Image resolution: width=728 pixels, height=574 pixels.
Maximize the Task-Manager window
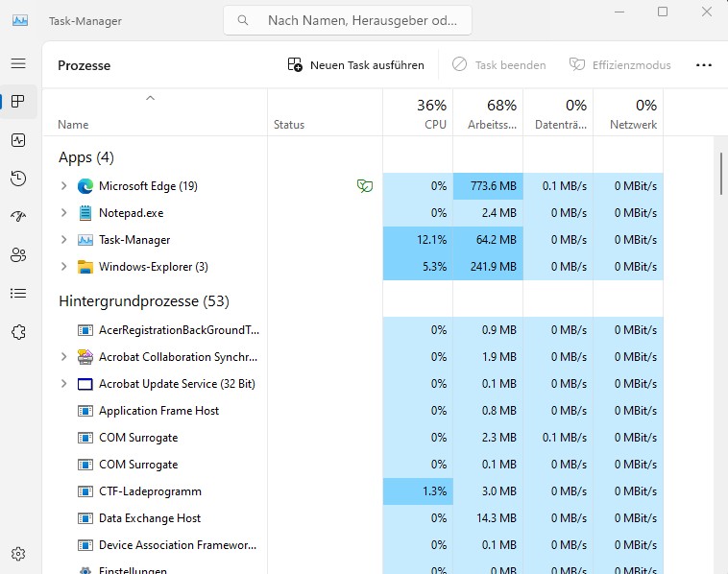tap(663, 12)
